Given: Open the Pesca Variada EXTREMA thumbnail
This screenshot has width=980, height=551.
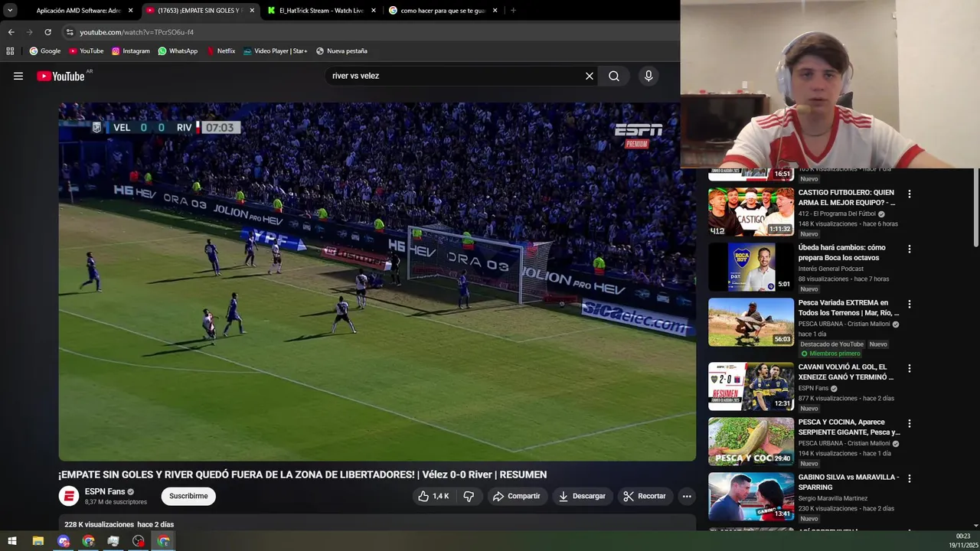Looking at the screenshot, I should click(x=751, y=322).
